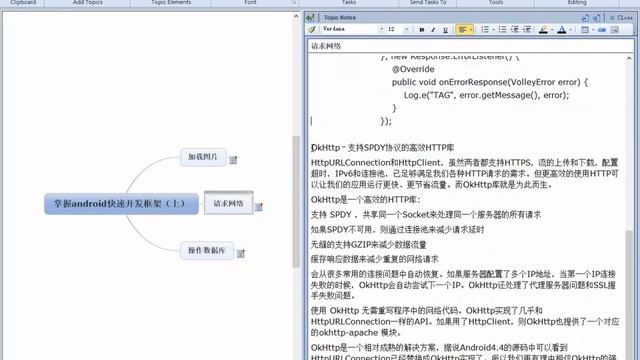This screenshot has width=640, height=360.
Task: Click the line 'OkHttp是一个高效的HTTP库:'
Action: (365, 200)
